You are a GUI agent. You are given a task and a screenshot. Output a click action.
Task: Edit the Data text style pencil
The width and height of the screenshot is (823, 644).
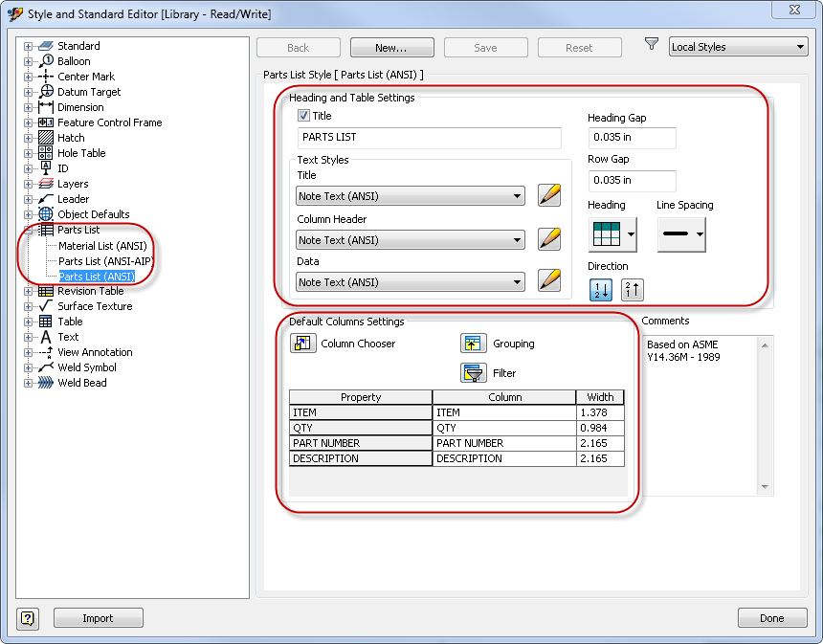point(548,281)
